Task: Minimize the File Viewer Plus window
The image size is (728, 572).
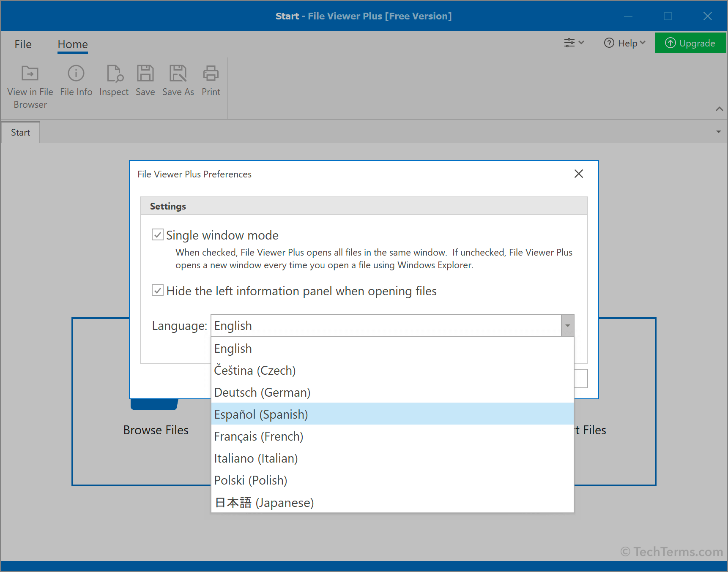Action: (628, 16)
